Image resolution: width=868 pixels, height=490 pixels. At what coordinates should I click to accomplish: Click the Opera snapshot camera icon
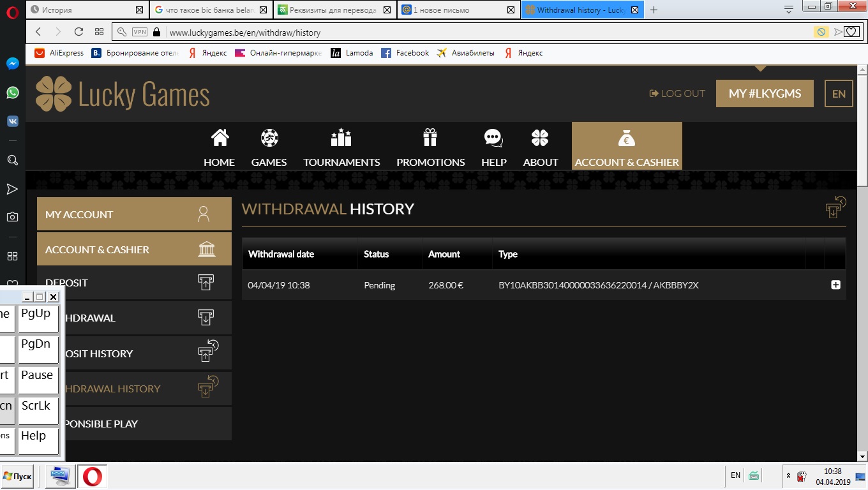coord(12,217)
